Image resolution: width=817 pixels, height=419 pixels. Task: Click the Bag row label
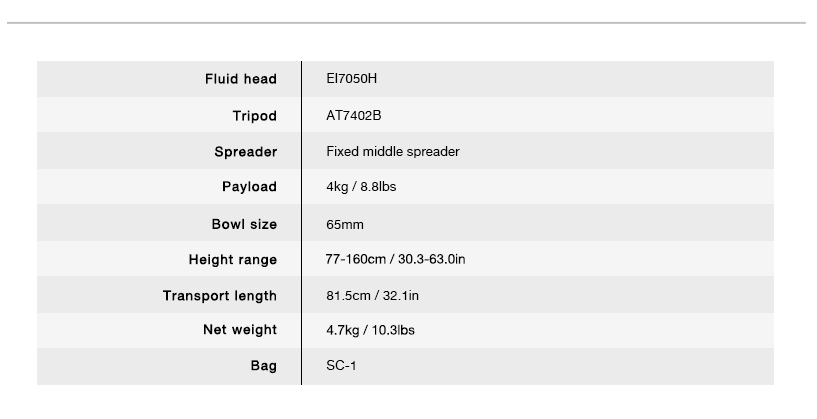click(x=263, y=366)
